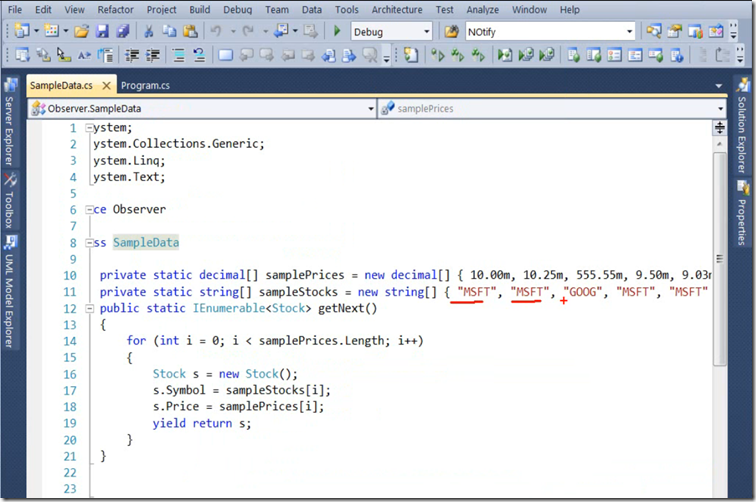Click the Copy icon
Screen dimensions: 756x502
tap(169, 32)
